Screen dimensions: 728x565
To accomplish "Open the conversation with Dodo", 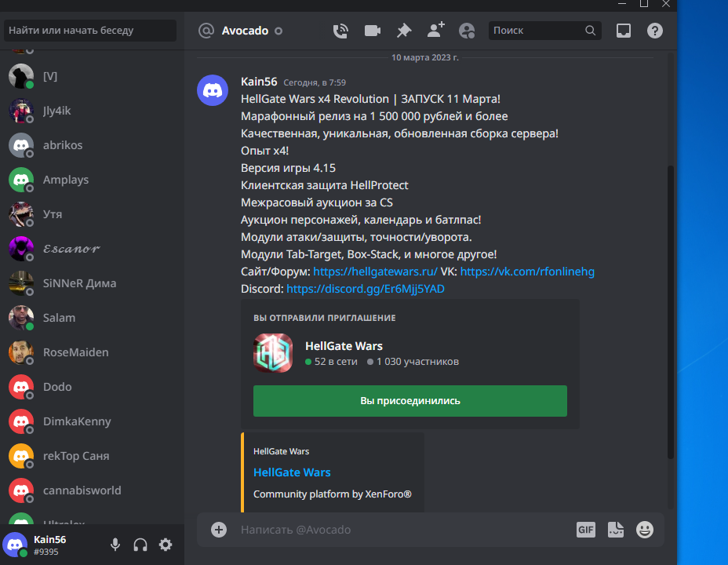I will 92,387.
